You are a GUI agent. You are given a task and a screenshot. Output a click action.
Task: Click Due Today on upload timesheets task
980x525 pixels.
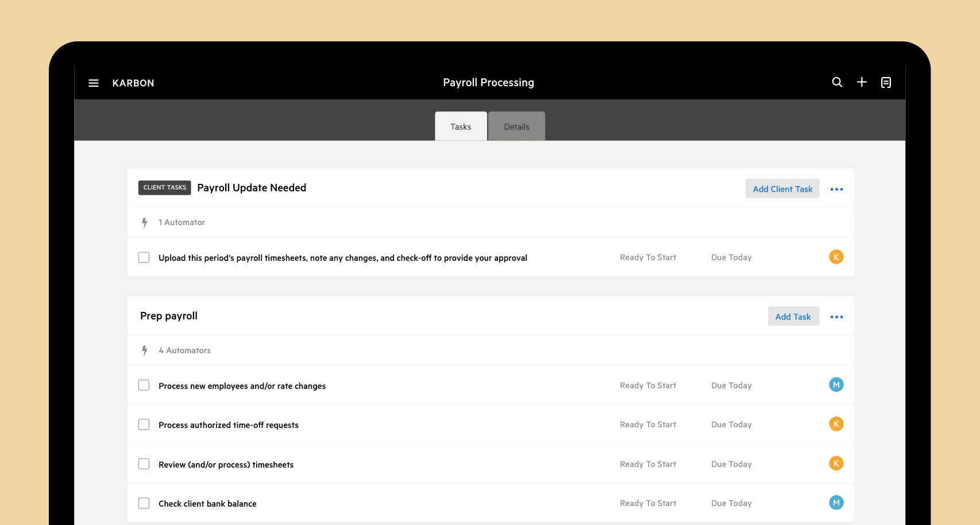(x=731, y=257)
